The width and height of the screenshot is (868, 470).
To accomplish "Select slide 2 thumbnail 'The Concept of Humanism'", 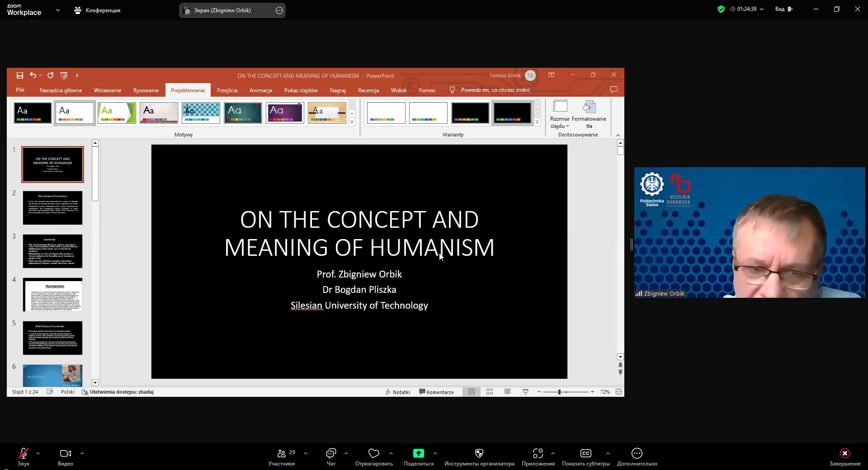I will pyautogui.click(x=52, y=208).
